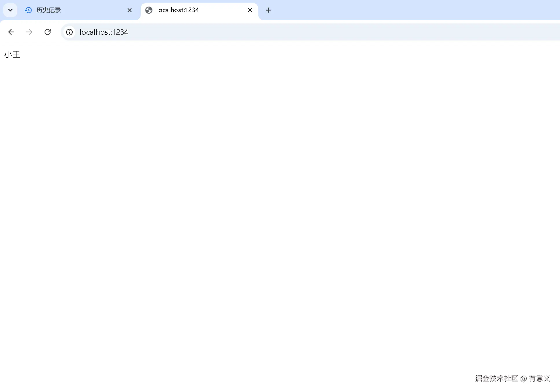
Task: Open a new tab with plus button
Action: [x=268, y=10]
